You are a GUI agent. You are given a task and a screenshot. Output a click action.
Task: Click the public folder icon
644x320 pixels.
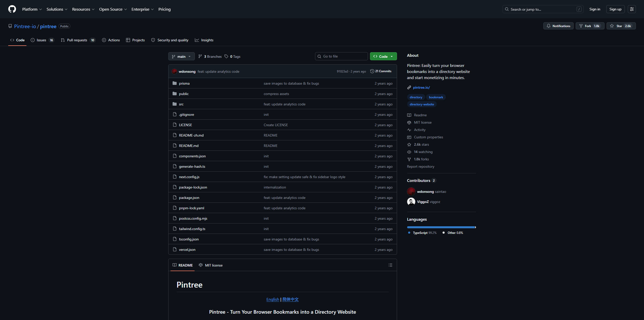pos(174,93)
